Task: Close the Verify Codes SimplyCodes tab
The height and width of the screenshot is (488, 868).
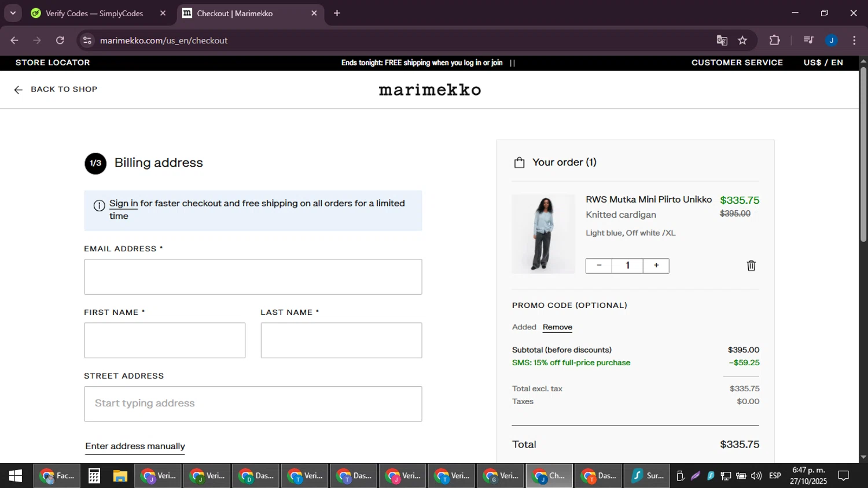Action: point(163,13)
